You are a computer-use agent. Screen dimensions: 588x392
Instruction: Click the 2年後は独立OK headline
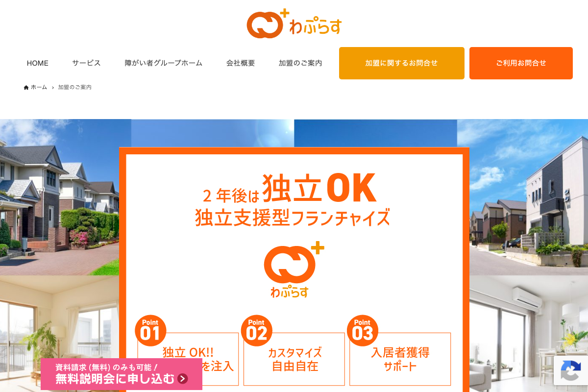coord(290,188)
